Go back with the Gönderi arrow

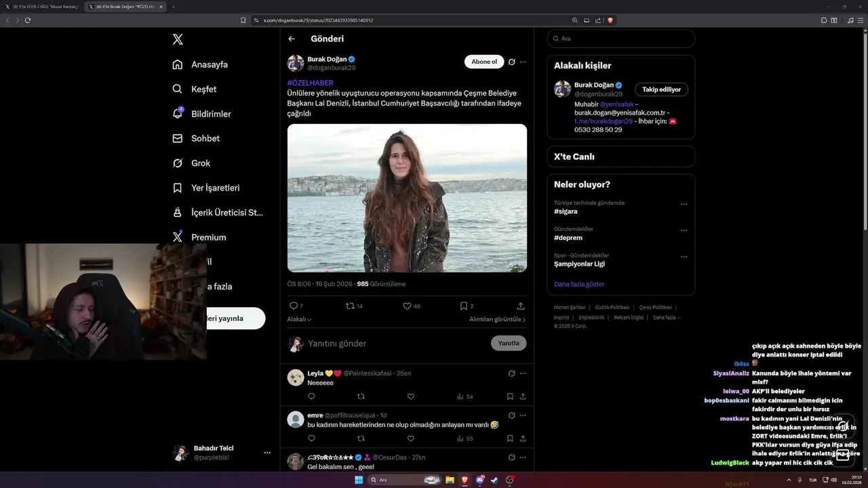pos(292,39)
